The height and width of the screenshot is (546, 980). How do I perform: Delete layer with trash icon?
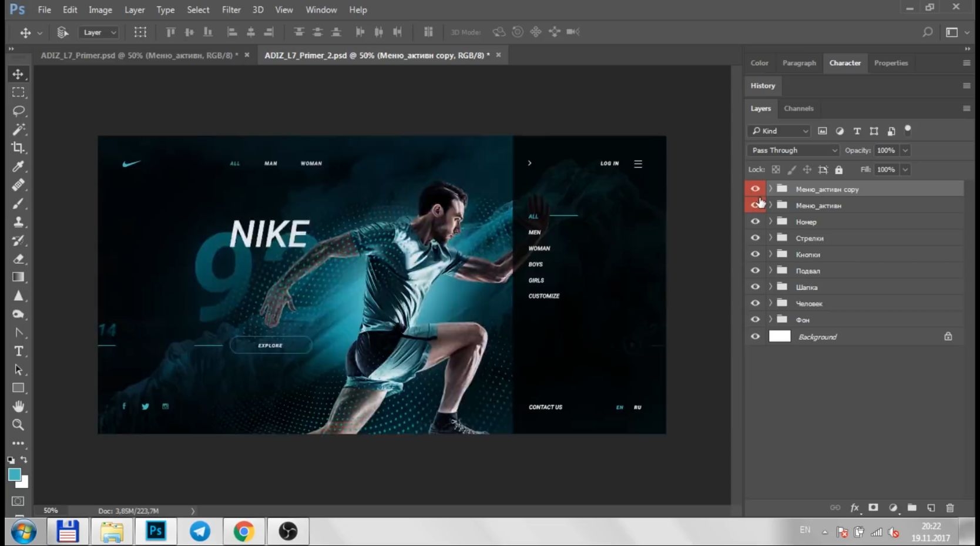[950, 508]
